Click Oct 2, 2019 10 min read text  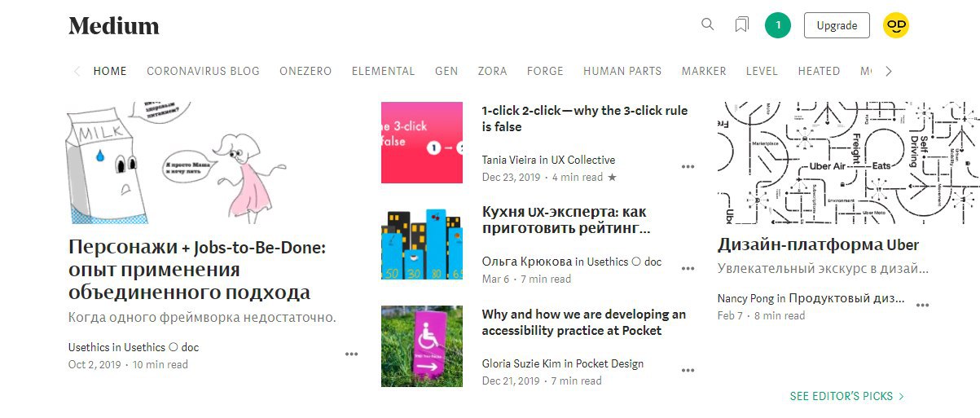click(128, 364)
